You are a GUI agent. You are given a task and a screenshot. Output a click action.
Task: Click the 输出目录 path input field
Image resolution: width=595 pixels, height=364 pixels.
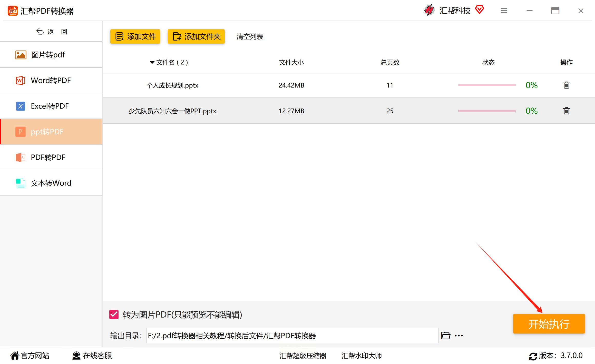pyautogui.click(x=292, y=336)
